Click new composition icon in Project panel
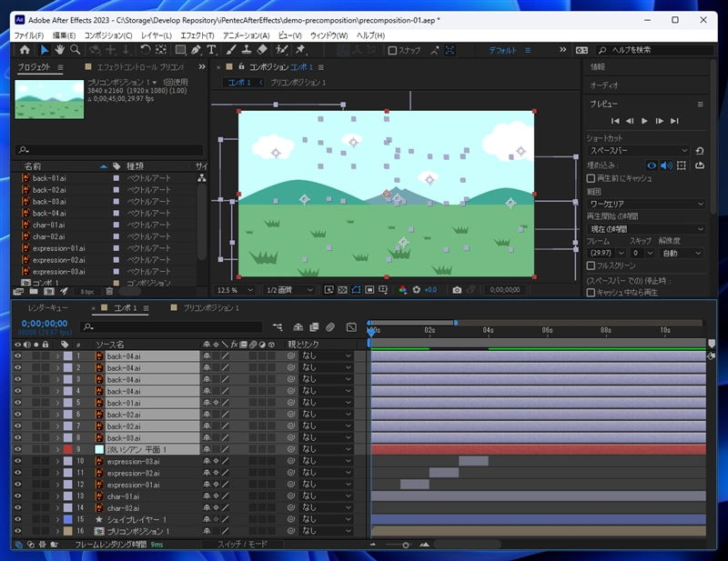 49,291
